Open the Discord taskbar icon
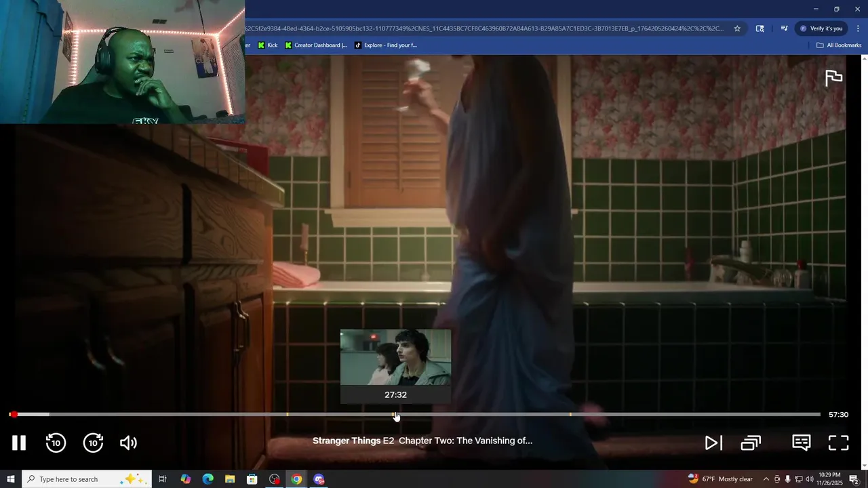 319,479
